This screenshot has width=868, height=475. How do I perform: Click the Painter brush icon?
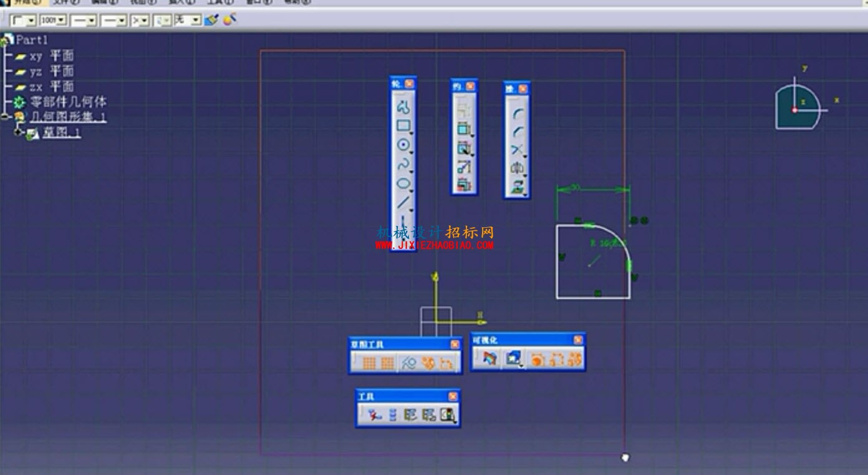(x=211, y=20)
